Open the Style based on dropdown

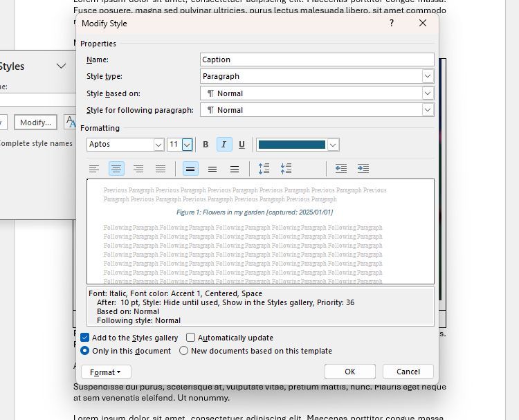(428, 93)
